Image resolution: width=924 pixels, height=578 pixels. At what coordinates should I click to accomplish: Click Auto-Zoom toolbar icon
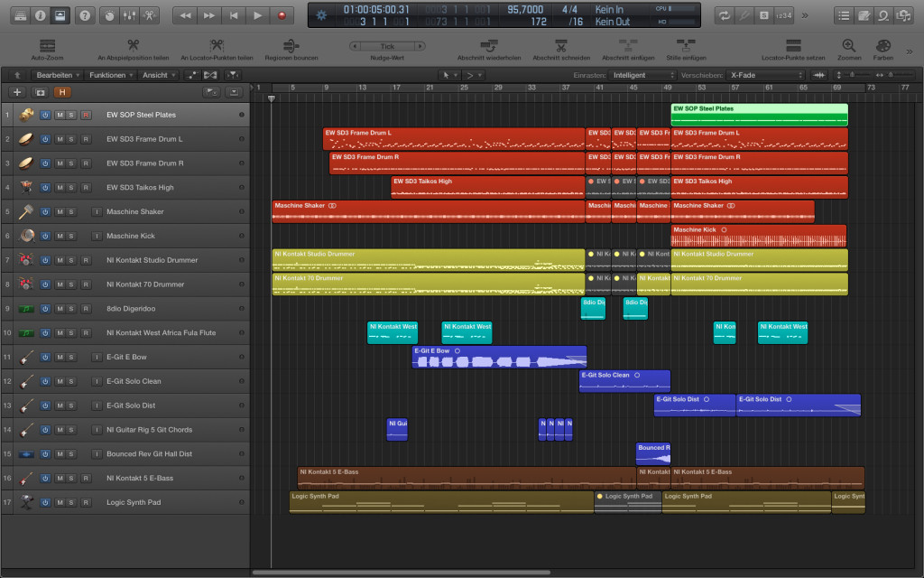pos(47,46)
